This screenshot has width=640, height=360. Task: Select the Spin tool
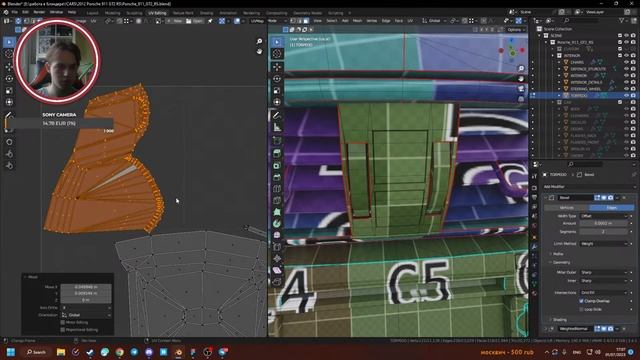pos(277,224)
